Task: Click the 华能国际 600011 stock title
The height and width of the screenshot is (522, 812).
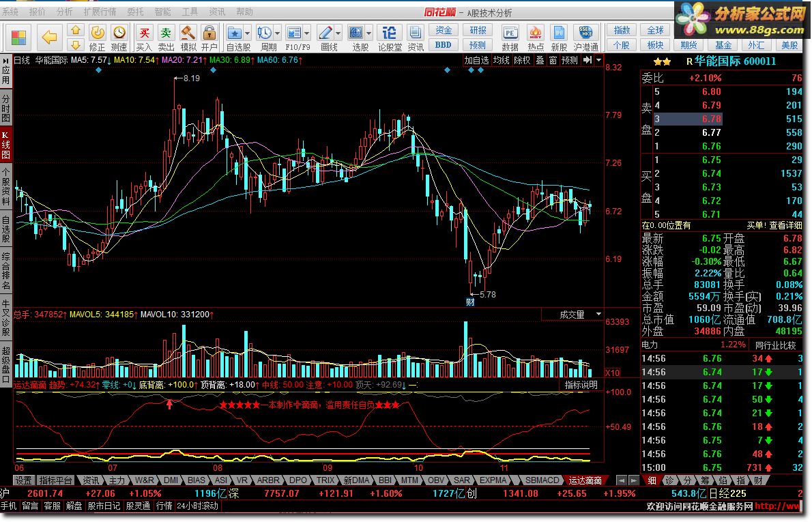Action: 736,61
